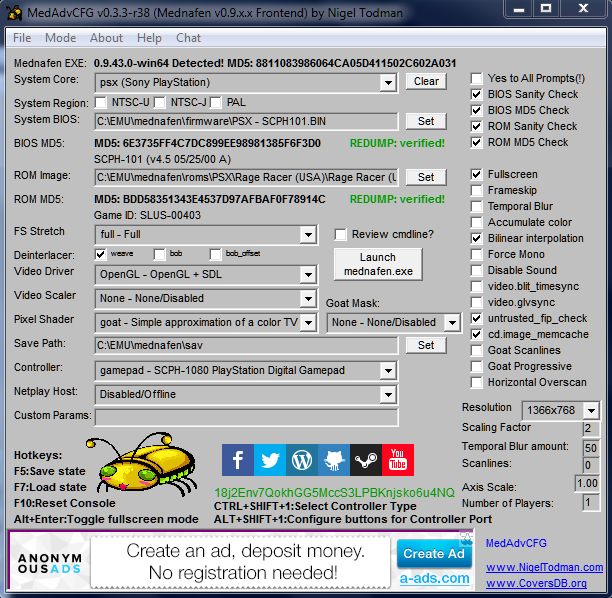Open the a-ads.com link

pyautogui.click(x=434, y=578)
